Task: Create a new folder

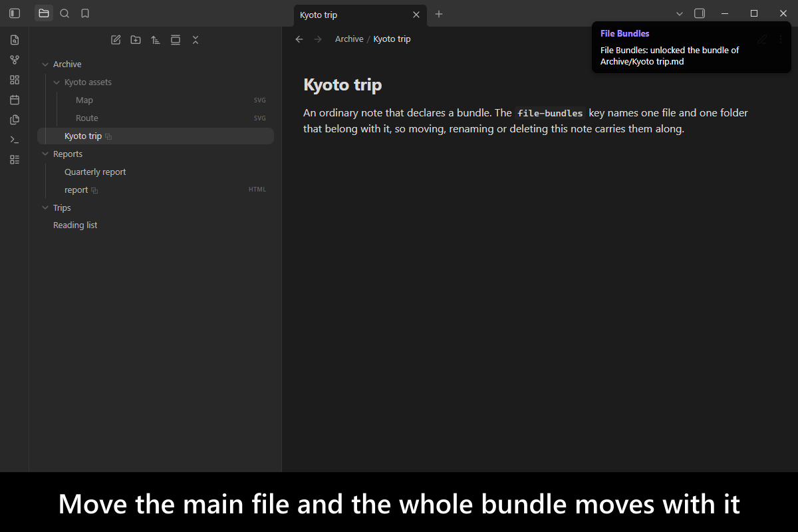Action: (x=136, y=40)
